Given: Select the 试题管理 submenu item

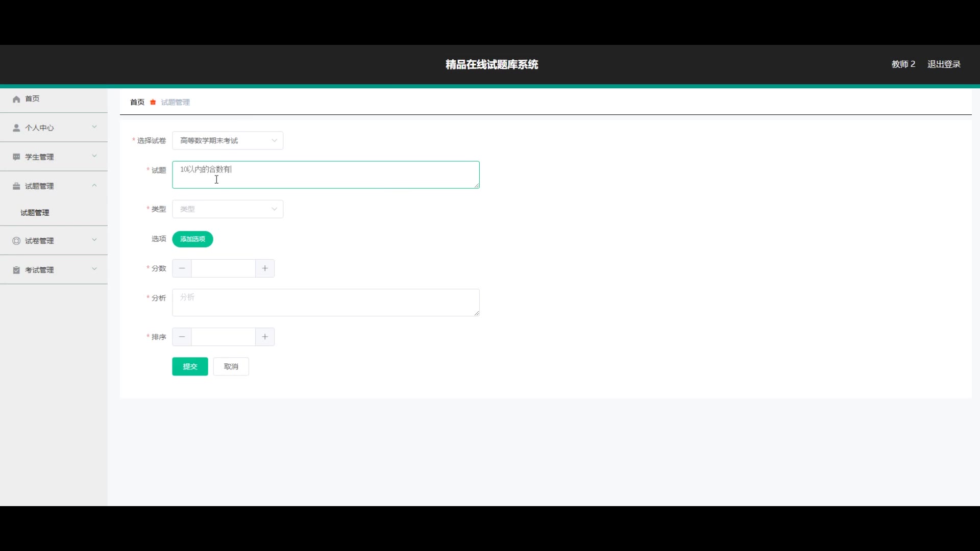Looking at the screenshot, I should (35, 213).
